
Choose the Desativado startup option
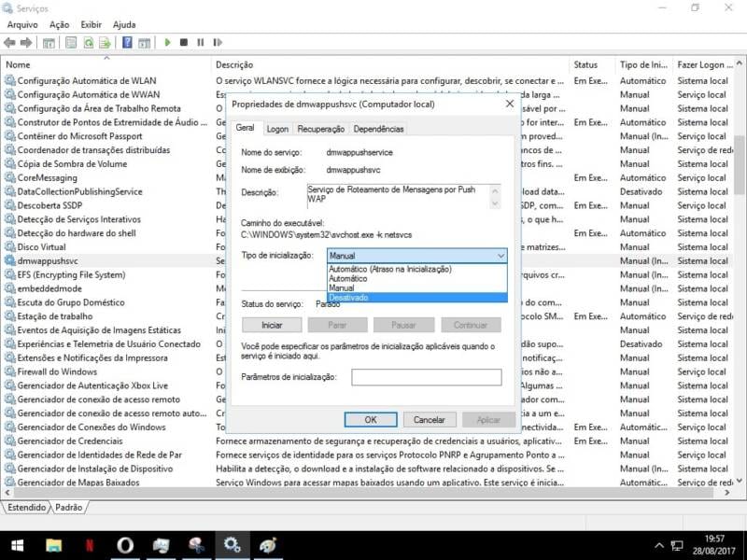click(416, 298)
